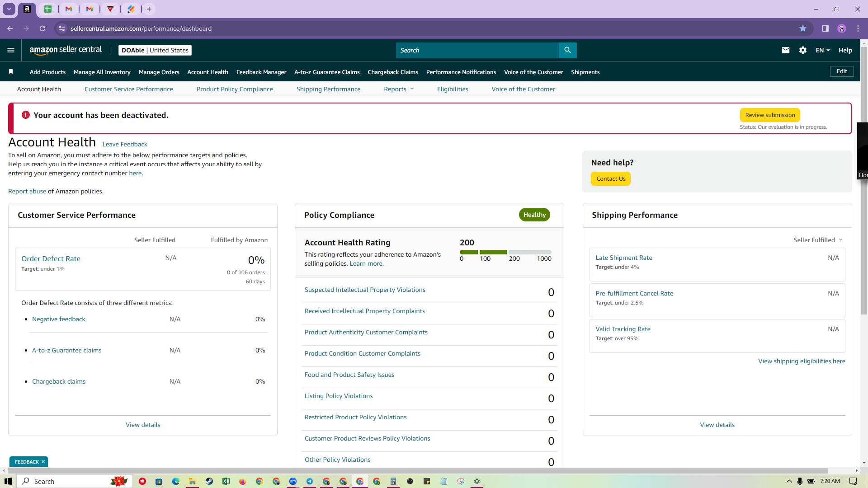The image size is (868, 488).
Task: Click the Healthy status badge
Action: [534, 215]
